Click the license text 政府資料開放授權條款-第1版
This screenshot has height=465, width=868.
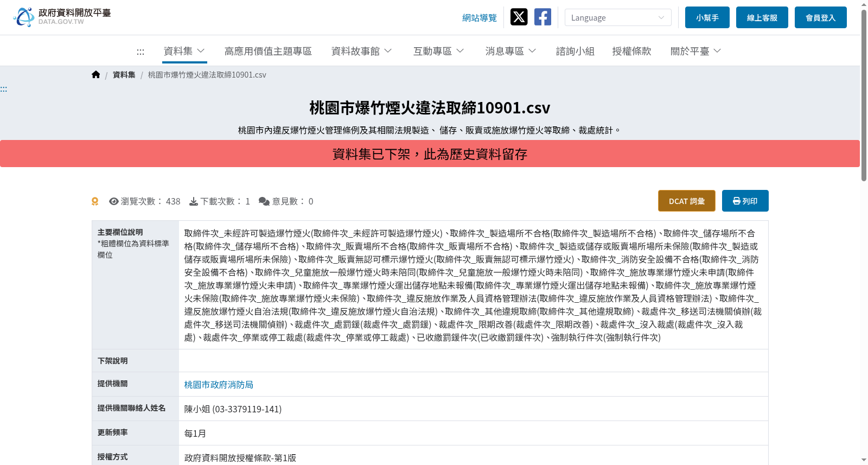(x=240, y=458)
